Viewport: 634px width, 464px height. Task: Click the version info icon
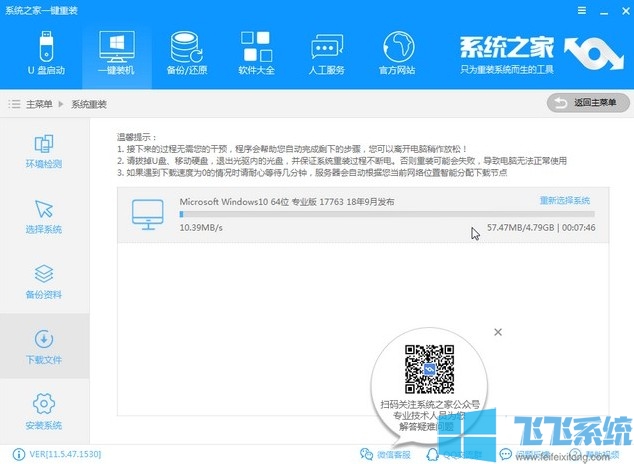point(19,454)
